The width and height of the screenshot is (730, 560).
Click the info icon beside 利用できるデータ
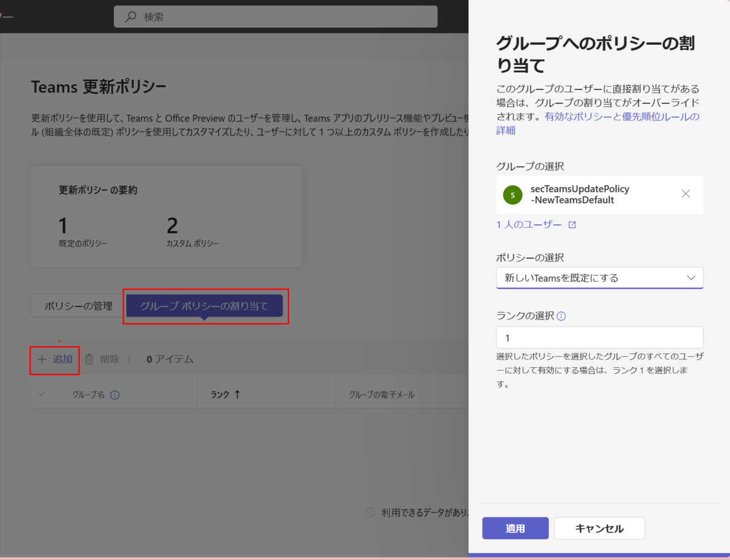point(370,513)
